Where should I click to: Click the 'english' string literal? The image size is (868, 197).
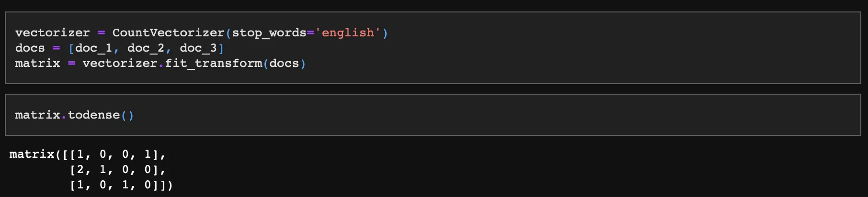[348, 33]
